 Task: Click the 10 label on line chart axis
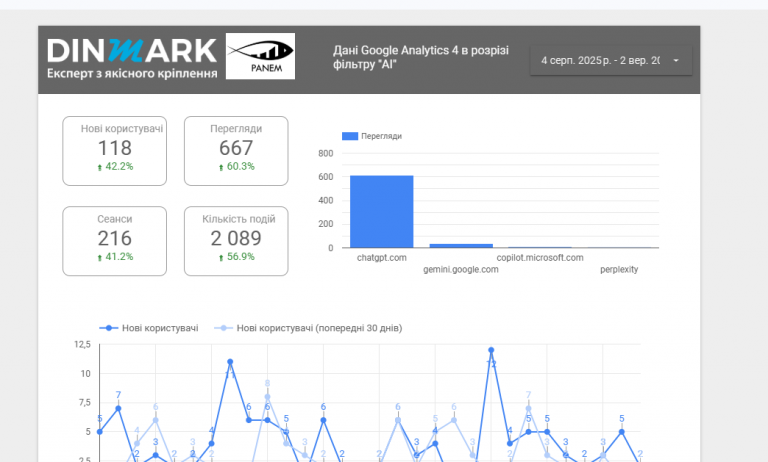pyautogui.click(x=86, y=374)
